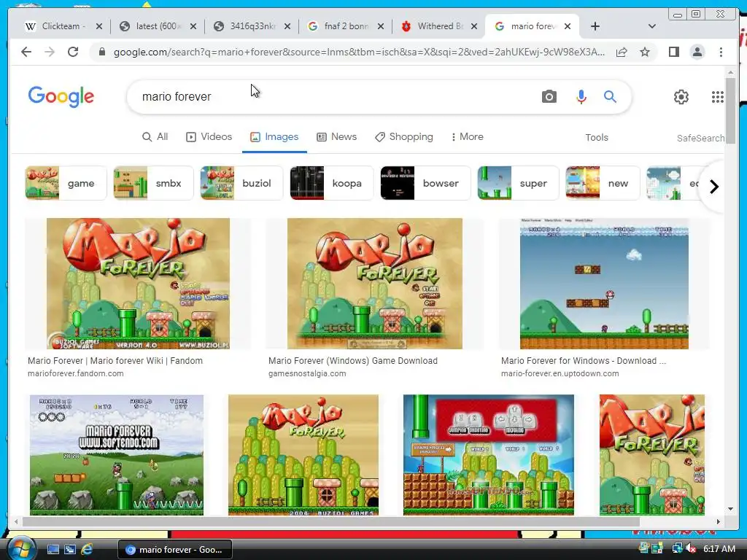This screenshot has height=560, width=747.
Task: Click the horizontal page scrollbar
Action: [x=330, y=521]
